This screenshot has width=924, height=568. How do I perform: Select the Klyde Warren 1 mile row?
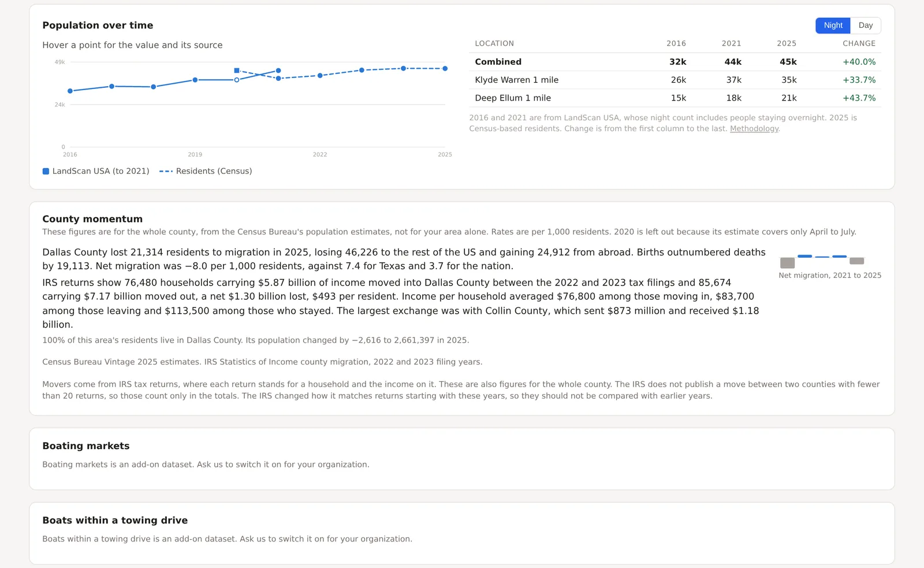click(x=675, y=80)
